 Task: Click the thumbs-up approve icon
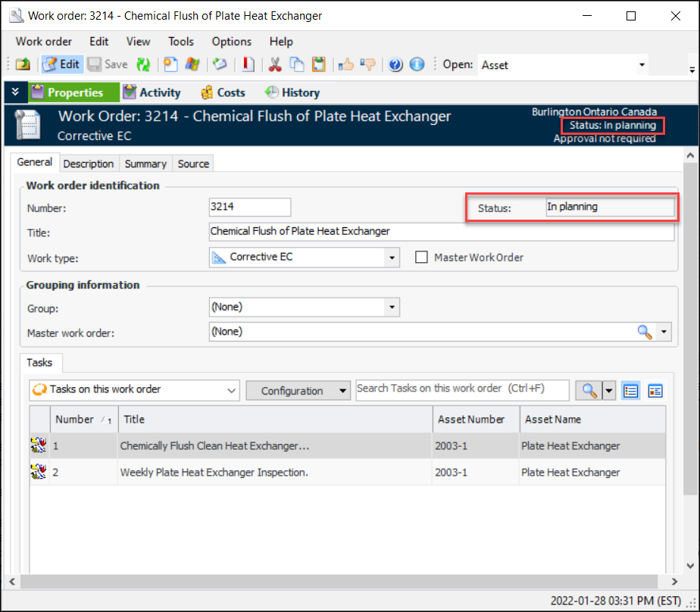tap(346, 64)
